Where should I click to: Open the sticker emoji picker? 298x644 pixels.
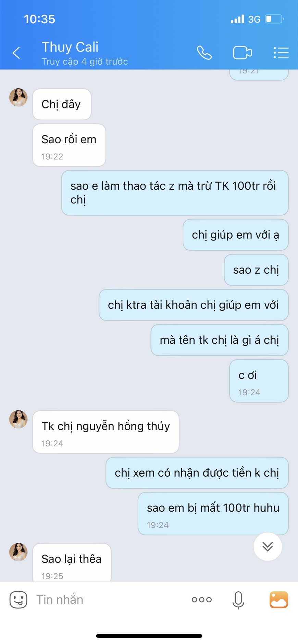18,600
